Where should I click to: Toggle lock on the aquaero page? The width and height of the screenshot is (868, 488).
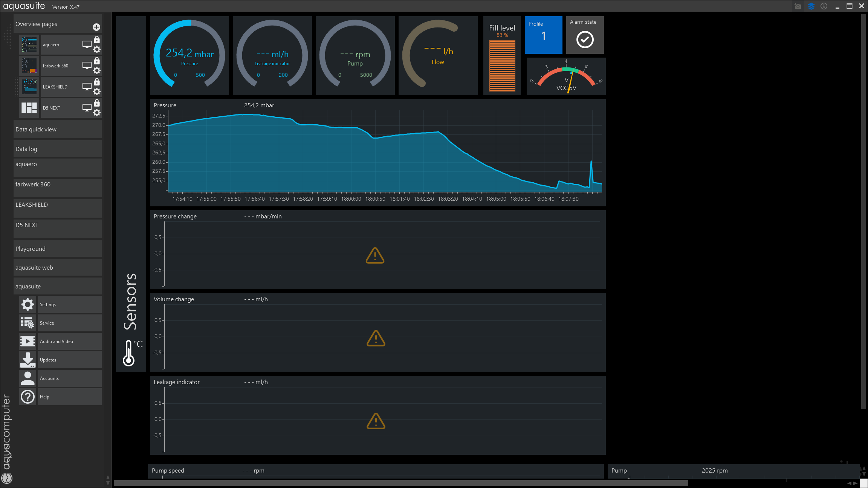(x=97, y=40)
